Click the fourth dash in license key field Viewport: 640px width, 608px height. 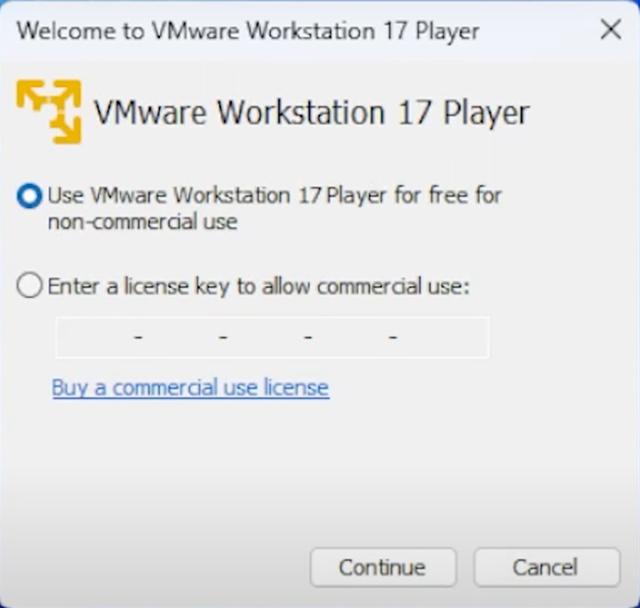393,338
